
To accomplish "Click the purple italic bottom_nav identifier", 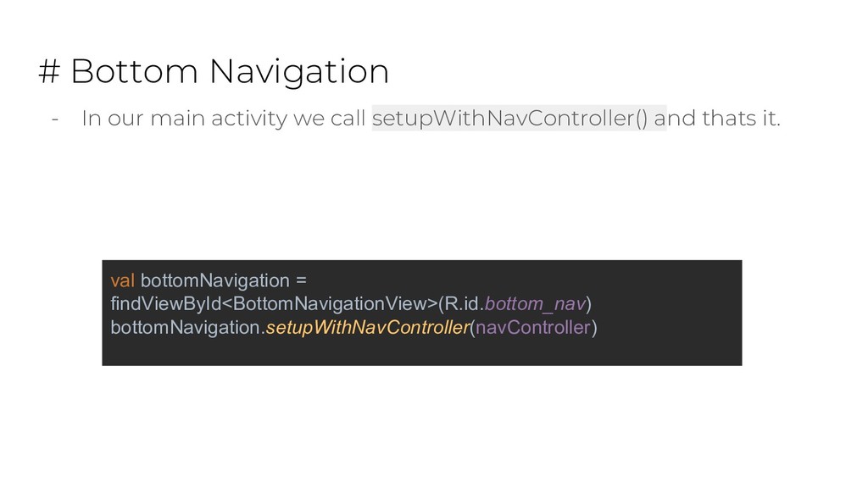I will click(x=536, y=304).
